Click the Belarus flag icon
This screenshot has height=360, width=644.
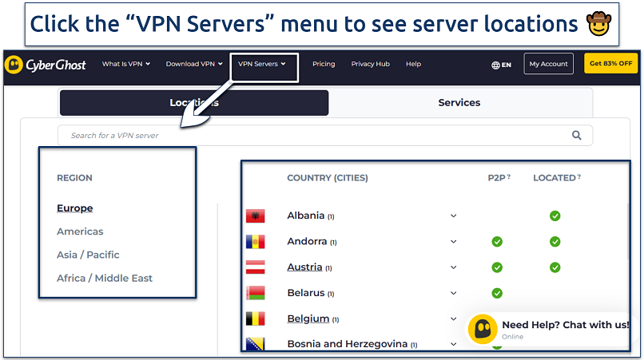coord(255,293)
